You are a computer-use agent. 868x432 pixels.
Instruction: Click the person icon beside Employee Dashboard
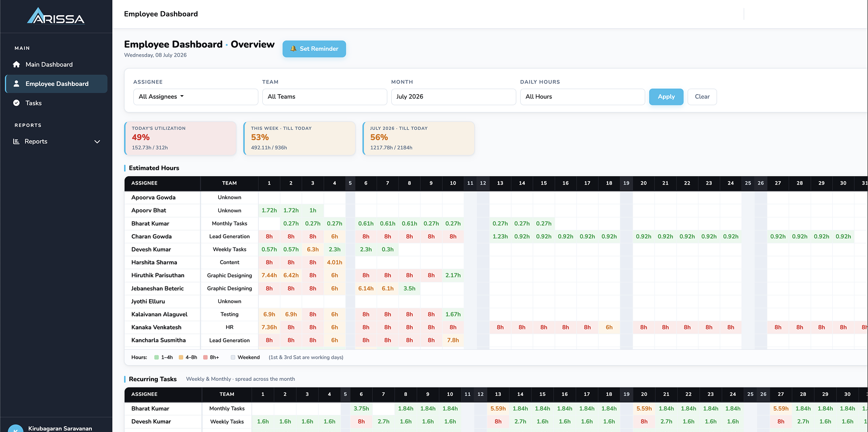point(17,84)
